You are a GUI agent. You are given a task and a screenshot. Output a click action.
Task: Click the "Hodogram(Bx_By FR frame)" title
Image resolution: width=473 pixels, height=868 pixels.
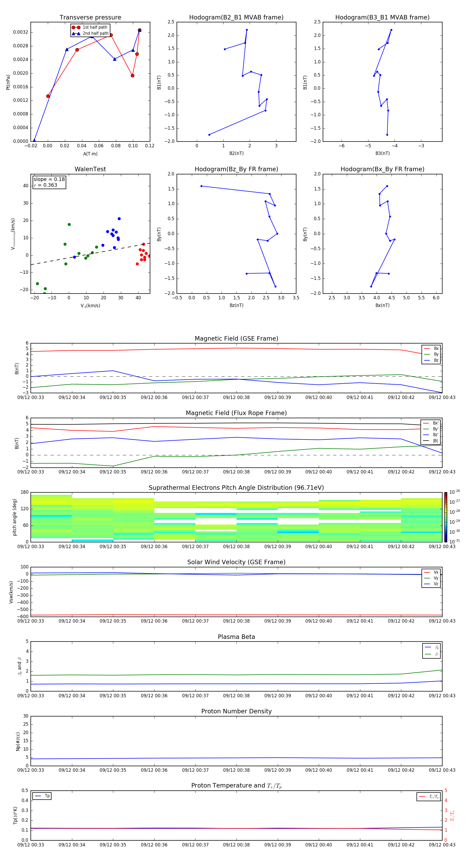382,169
